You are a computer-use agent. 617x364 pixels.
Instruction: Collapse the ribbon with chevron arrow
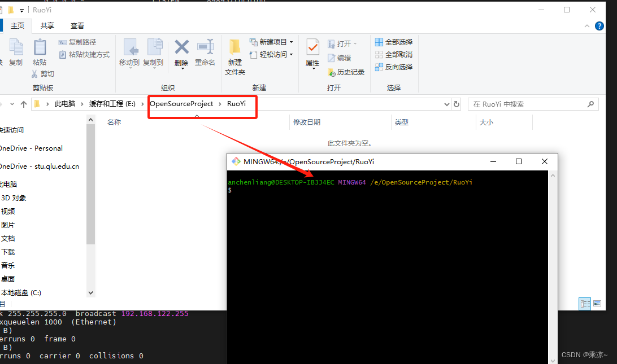pos(586,26)
